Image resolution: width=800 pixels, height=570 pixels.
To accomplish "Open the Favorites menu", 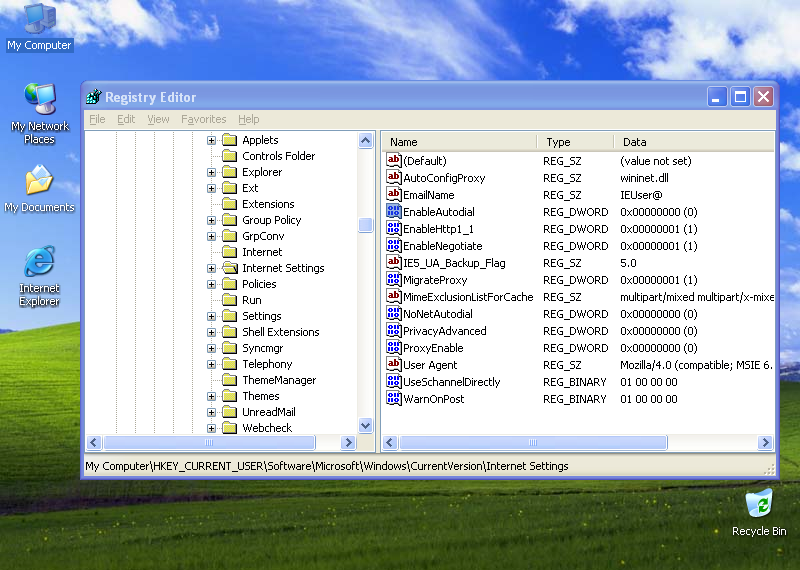I will pos(203,119).
